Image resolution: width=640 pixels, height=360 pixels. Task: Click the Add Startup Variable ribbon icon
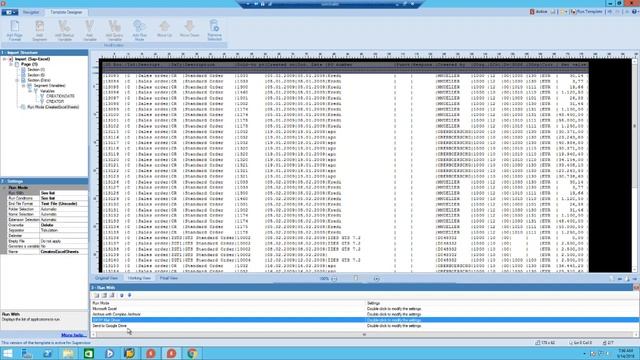pyautogui.click(x=64, y=31)
